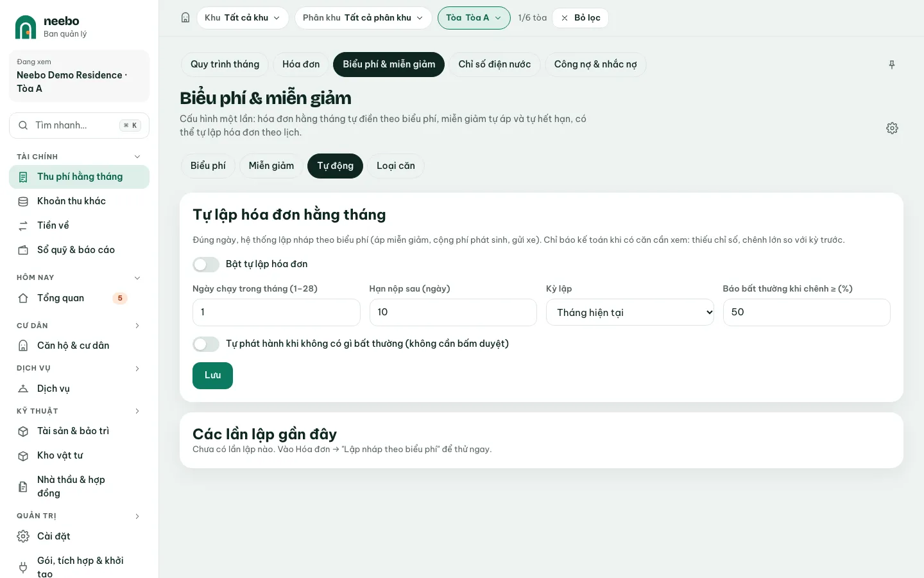Click the plug icon for Gói, tích hợp
This screenshot has height=578, width=924.
[23, 567]
